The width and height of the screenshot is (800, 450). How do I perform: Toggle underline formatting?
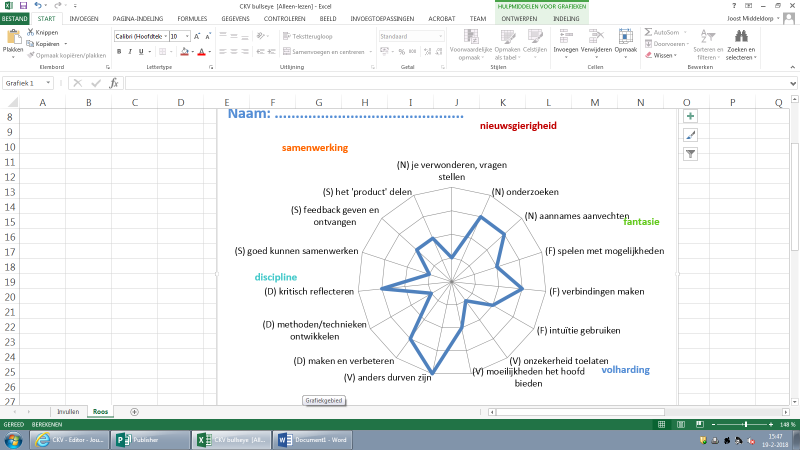pos(141,52)
